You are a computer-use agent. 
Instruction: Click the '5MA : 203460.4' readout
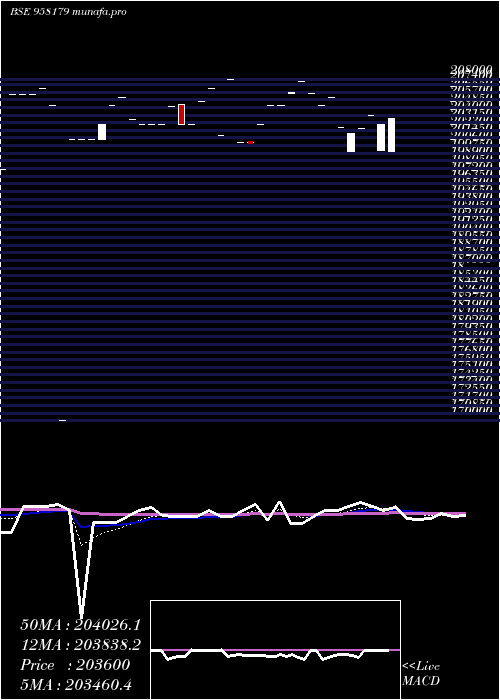(x=77, y=684)
